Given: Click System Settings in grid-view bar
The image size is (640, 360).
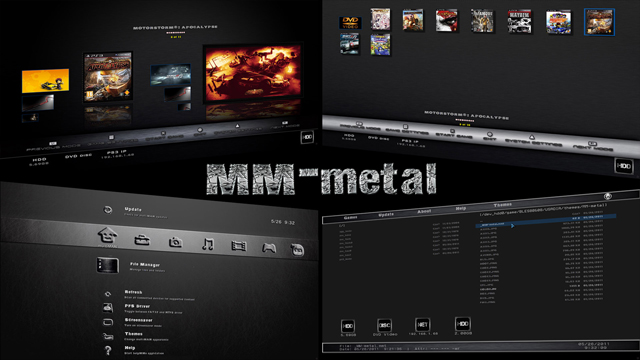Looking at the screenshot, I should click(x=533, y=142).
